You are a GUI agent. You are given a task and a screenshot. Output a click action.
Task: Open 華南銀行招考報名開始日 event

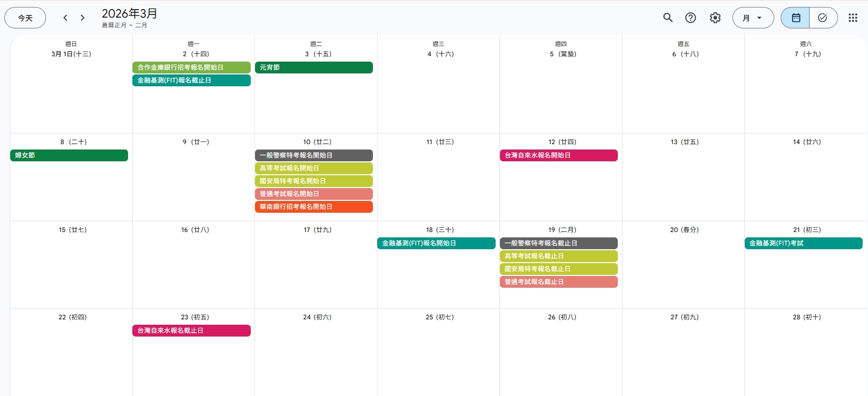(313, 207)
